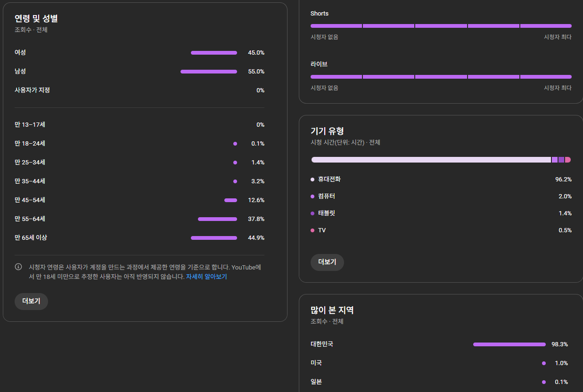
Task: Click the dot marker for 만 35–44세
Action: click(x=235, y=181)
